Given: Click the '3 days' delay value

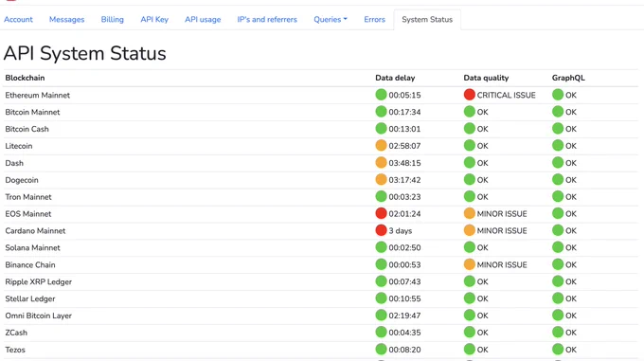Looking at the screenshot, I should point(400,231).
